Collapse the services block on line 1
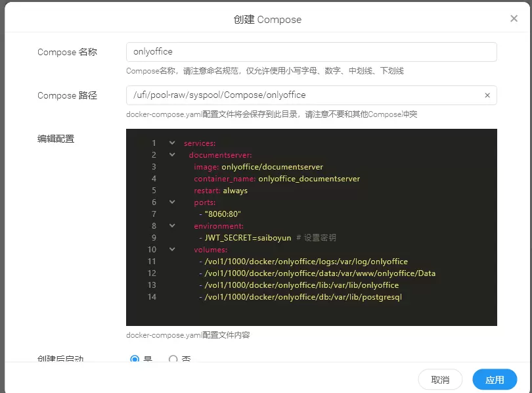 coord(172,143)
